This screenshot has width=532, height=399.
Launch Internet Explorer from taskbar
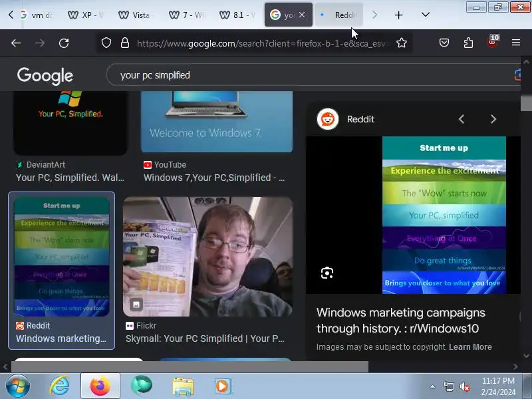[x=59, y=386]
